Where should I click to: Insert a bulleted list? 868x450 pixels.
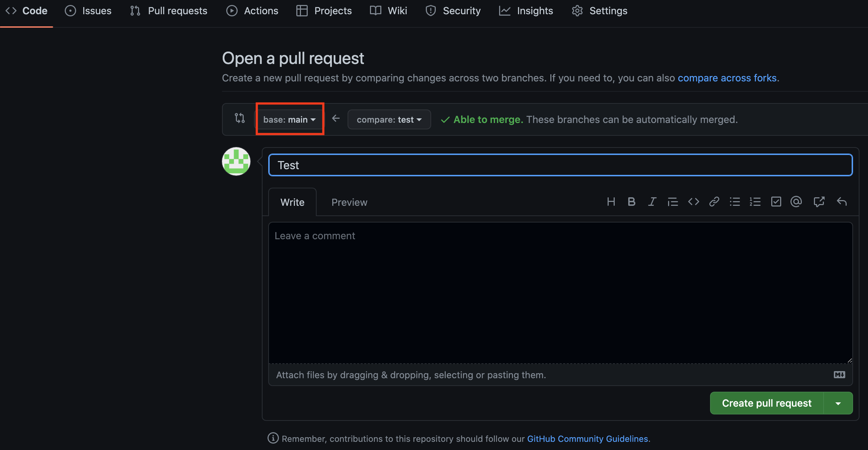(x=735, y=202)
